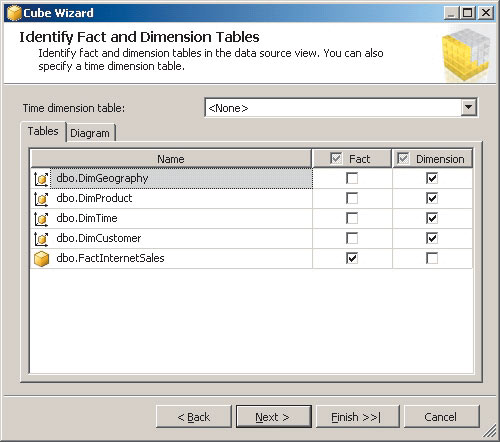The height and width of the screenshot is (442, 500).
Task: Switch to the Tables tab
Action: point(43,131)
